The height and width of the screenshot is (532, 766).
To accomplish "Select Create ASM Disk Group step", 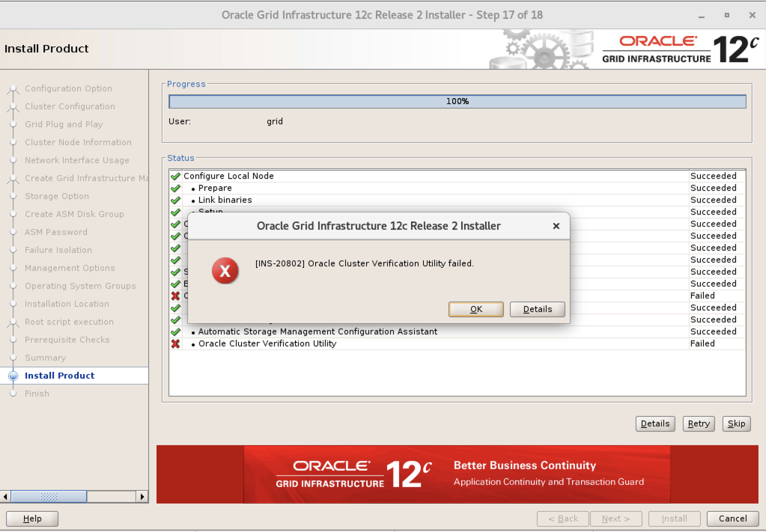I will click(x=74, y=214).
